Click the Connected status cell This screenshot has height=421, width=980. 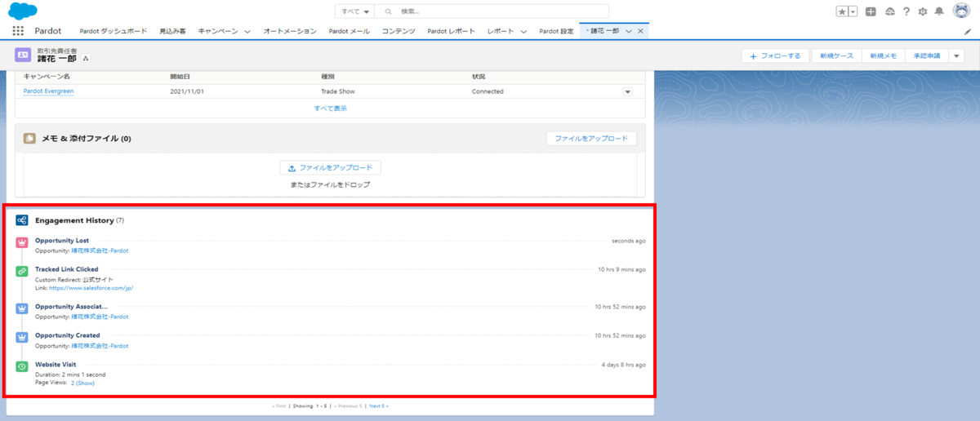pyautogui.click(x=488, y=91)
